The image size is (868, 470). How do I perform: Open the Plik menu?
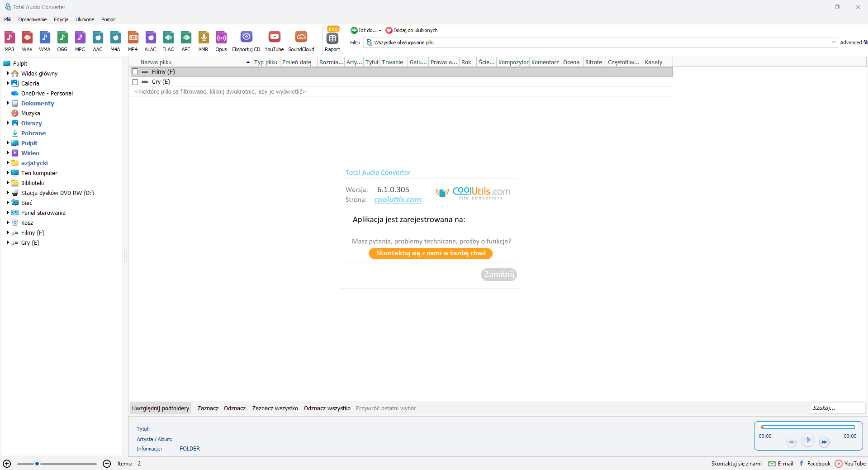point(8,19)
